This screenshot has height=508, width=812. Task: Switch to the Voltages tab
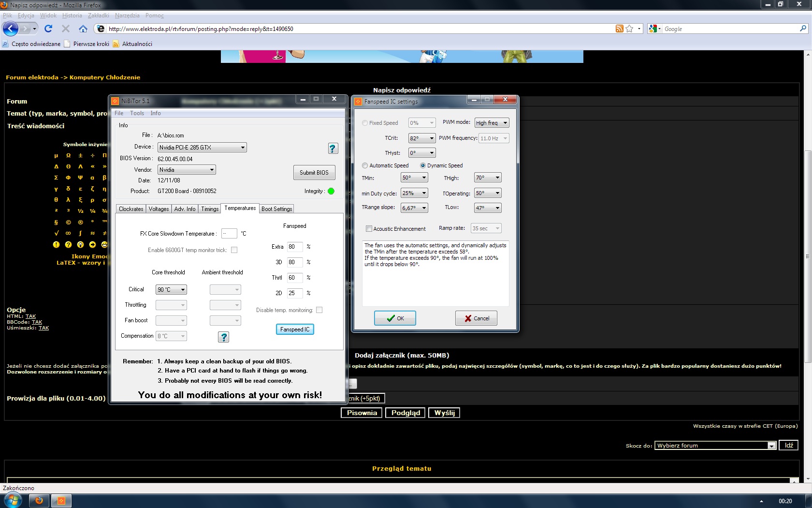(x=159, y=209)
